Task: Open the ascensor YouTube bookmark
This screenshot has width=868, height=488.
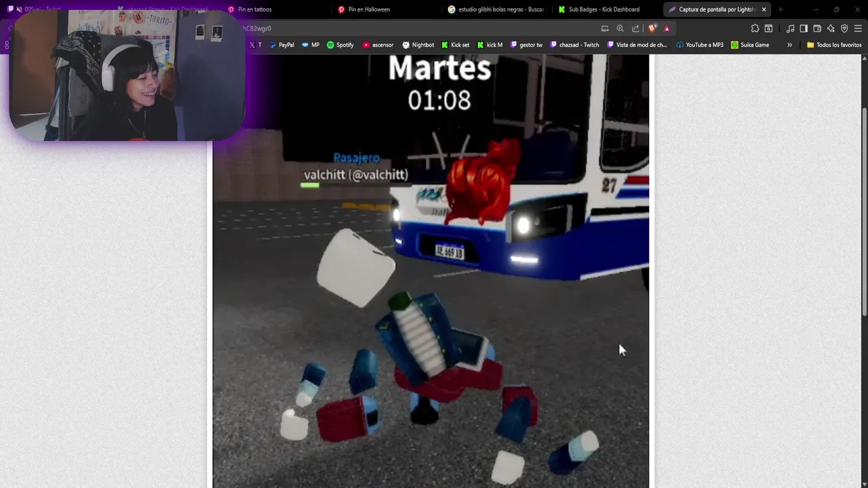Action: click(x=378, y=45)
